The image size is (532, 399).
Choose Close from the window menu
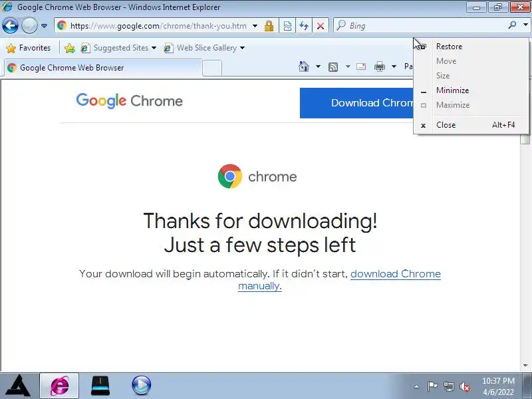(x=471, y=125)
